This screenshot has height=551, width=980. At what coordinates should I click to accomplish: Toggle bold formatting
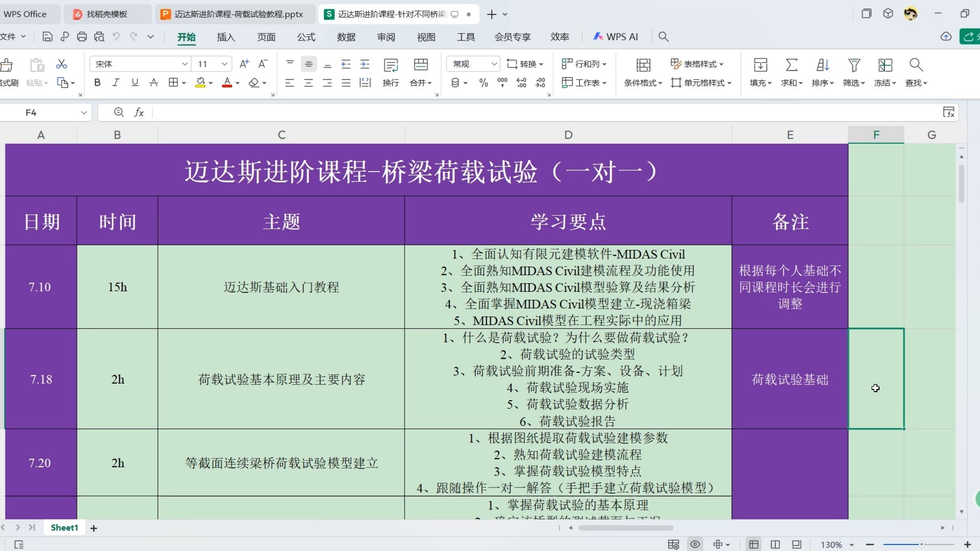pos(97,82)
